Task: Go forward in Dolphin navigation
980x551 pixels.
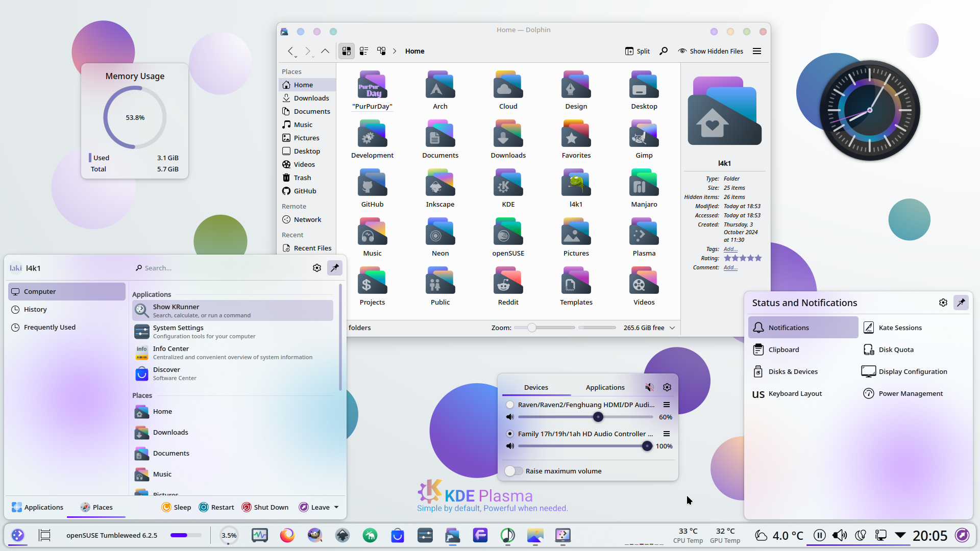Action: 308,51
